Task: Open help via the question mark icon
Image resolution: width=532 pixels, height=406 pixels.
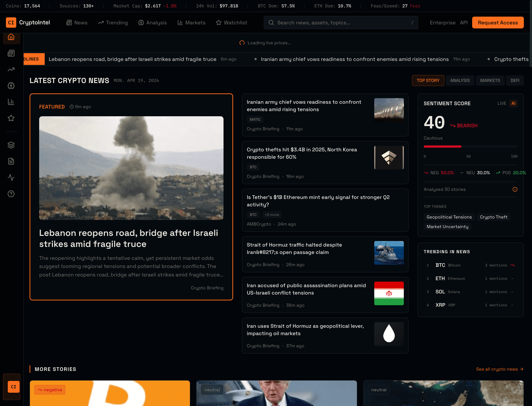Action: click(11, 194)
